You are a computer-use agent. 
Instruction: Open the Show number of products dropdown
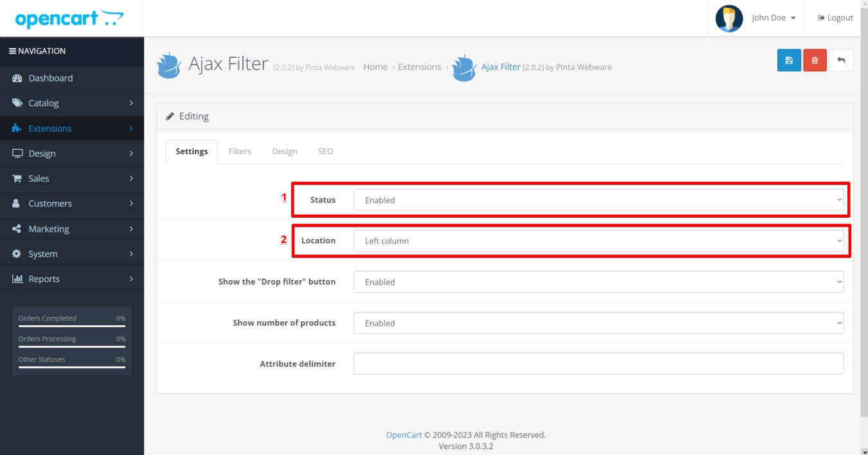tap(599, 323)
